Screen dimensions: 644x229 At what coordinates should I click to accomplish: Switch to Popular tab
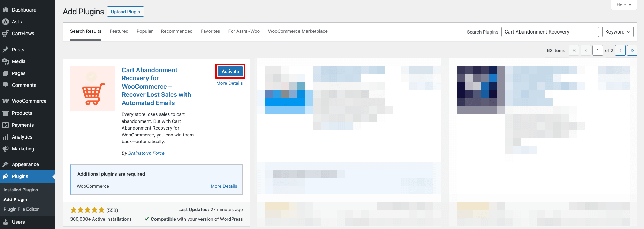pos(145,31)
